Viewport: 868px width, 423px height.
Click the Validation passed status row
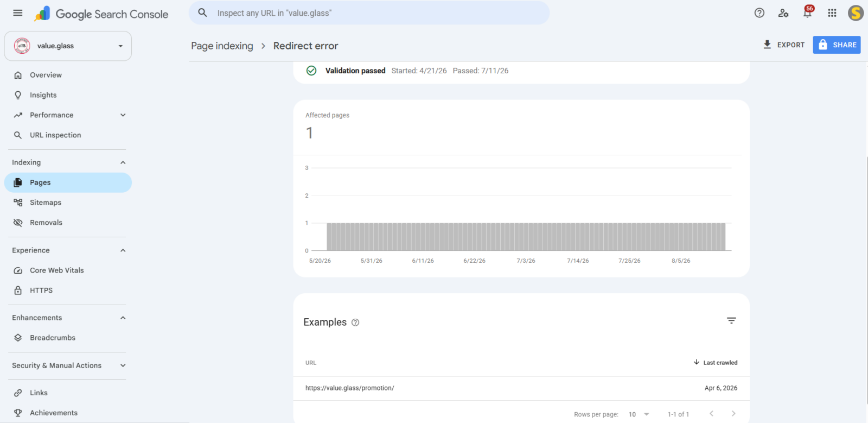[521, 71]
